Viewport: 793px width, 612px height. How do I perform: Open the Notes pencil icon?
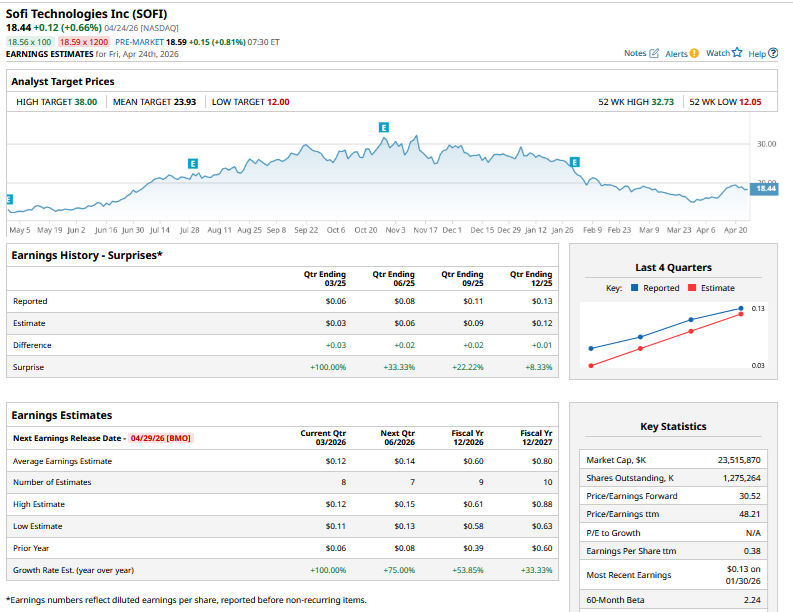(x=654, y=53)
